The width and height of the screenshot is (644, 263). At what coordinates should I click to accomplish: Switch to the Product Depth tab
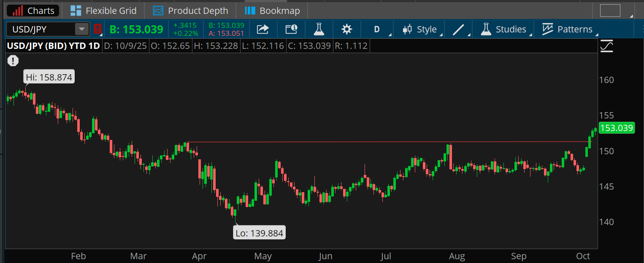point(190,11)
